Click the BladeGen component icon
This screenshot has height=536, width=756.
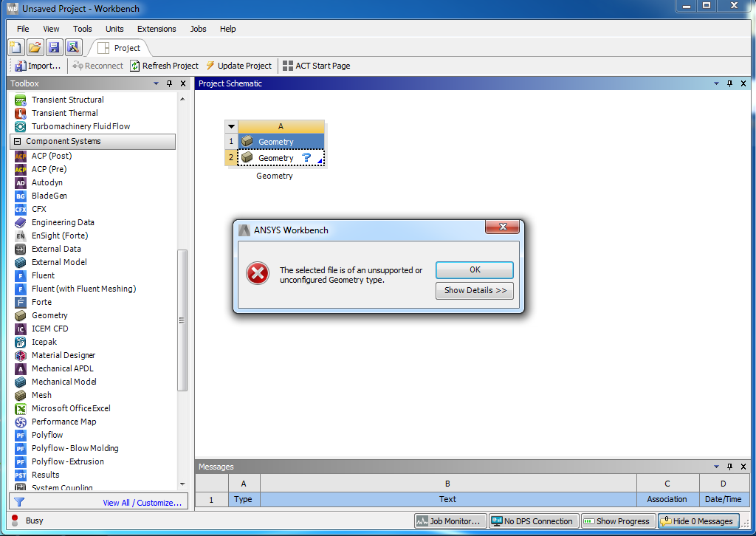pyautogui.click(x=20, y=196)
